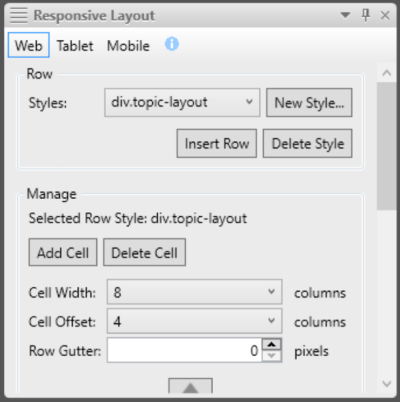Decrease Row Gutter with the down arrow
This screenshot has width=400, height=402.
point(272,356)
